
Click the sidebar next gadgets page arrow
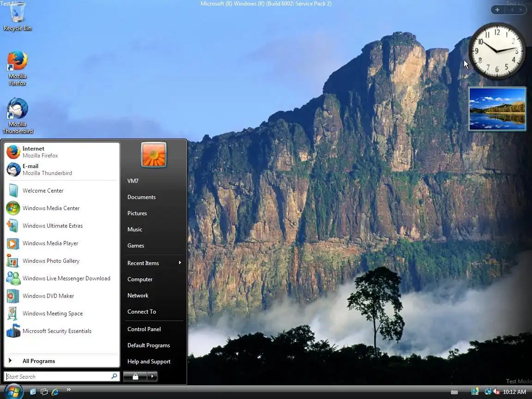(x=520, y=10)
